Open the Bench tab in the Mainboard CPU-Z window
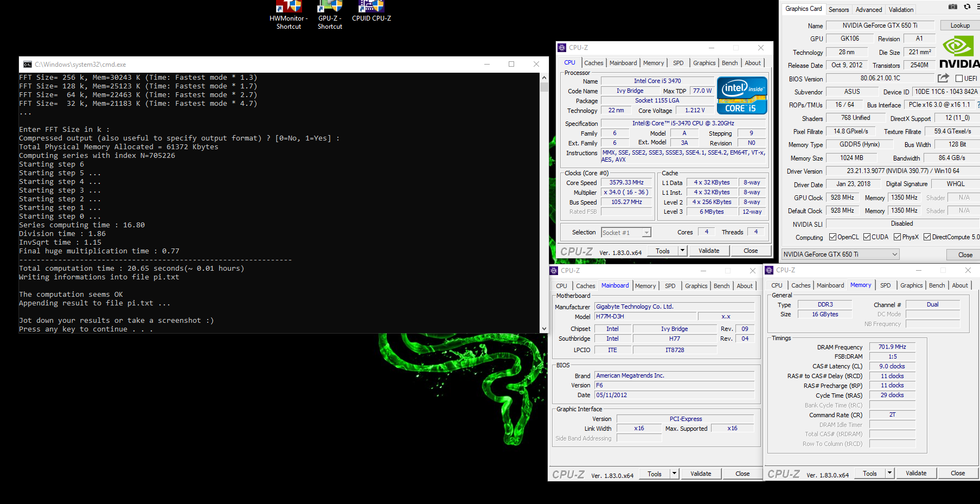 722,286
